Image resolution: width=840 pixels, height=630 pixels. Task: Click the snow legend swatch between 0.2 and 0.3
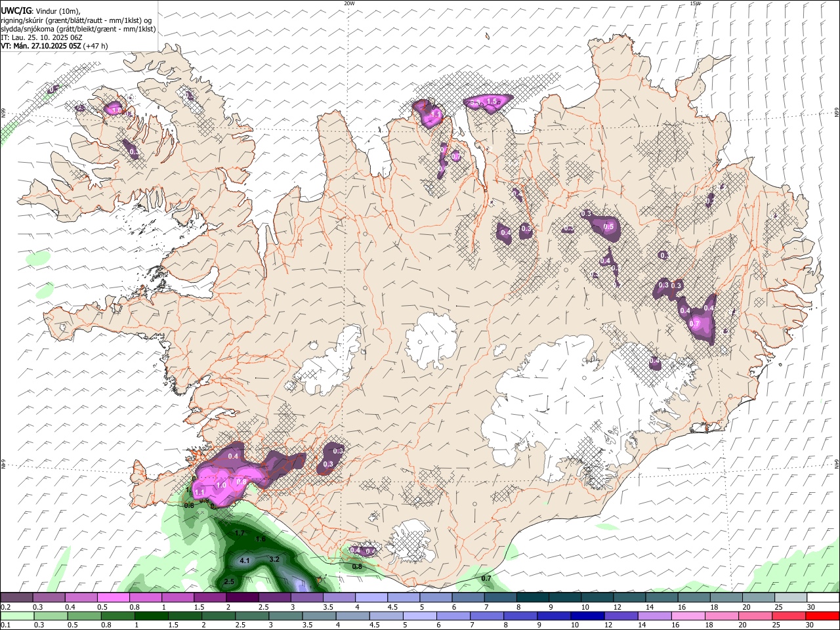[16, 598]
